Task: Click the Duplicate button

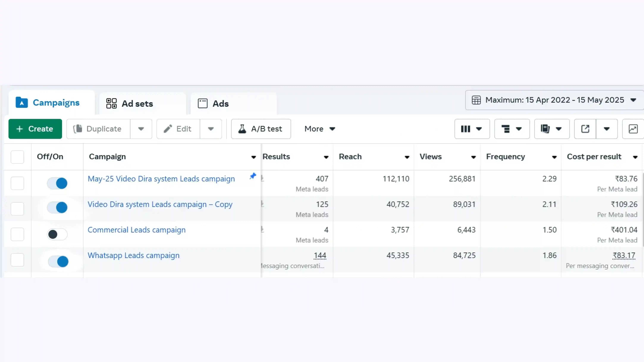Action: [x=98, y=129]
